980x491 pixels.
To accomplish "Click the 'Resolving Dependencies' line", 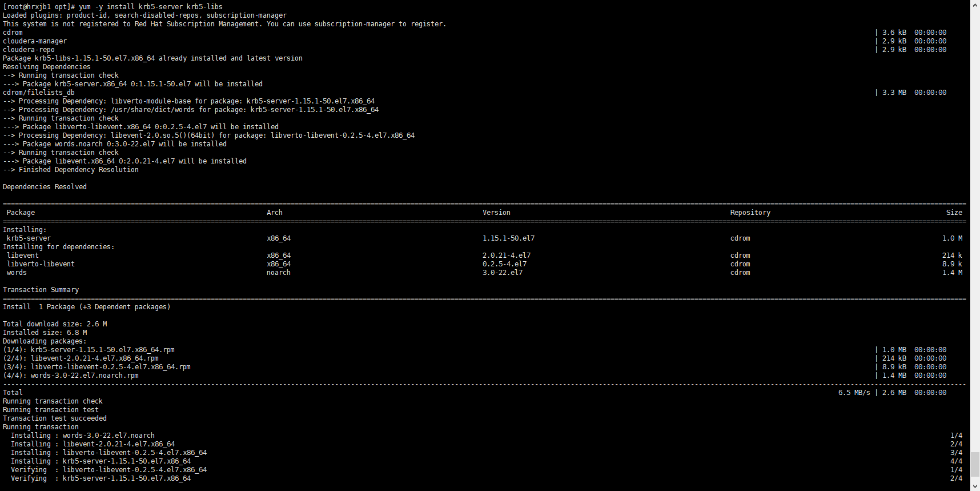I will tap(47, 67).
